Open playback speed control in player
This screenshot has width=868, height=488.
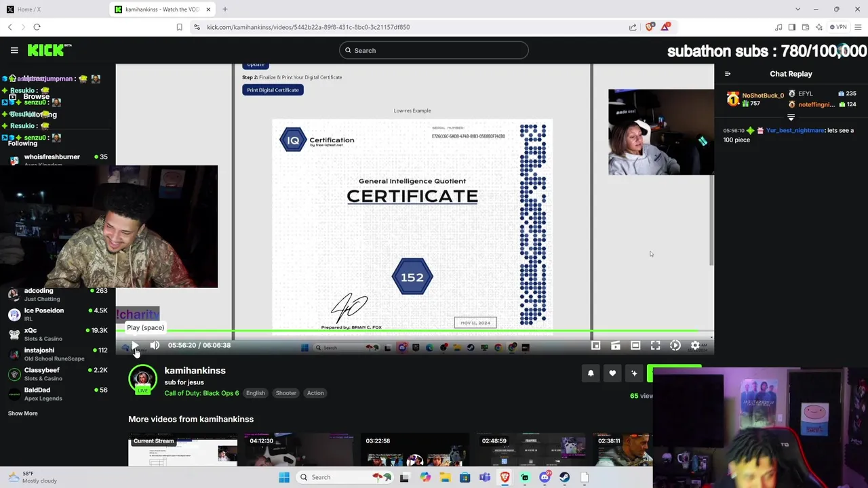tap(675, 346)
